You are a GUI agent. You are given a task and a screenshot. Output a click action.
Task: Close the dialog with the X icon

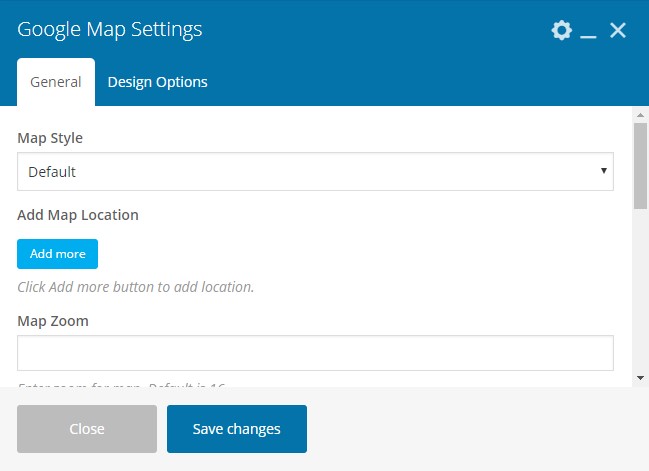click(618, 30)
